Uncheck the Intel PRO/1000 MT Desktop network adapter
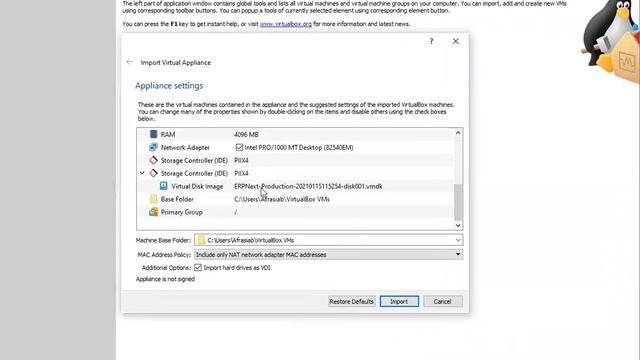Image resolution: width=640 pixels, height=360 pixels. point(239,147)
